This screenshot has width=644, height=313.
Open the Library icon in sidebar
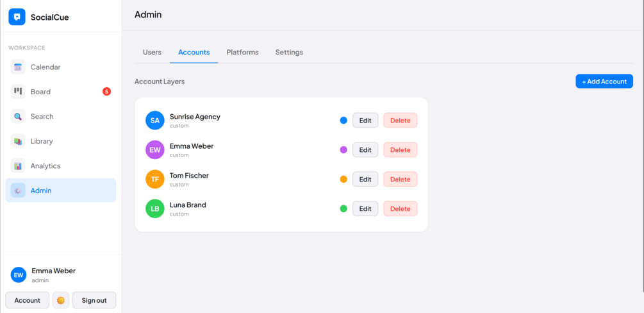tap(18, 141)
